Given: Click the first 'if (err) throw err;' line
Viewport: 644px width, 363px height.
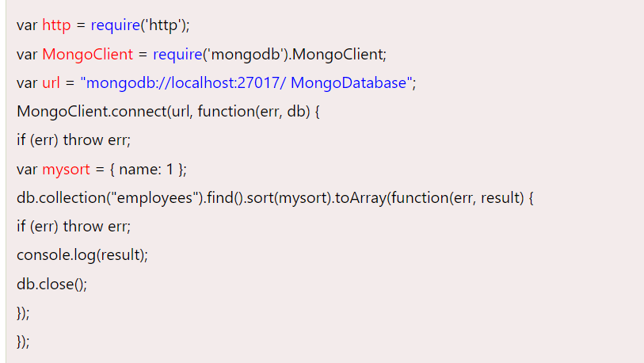Looking at the screenshot, I should pos(73,140).
